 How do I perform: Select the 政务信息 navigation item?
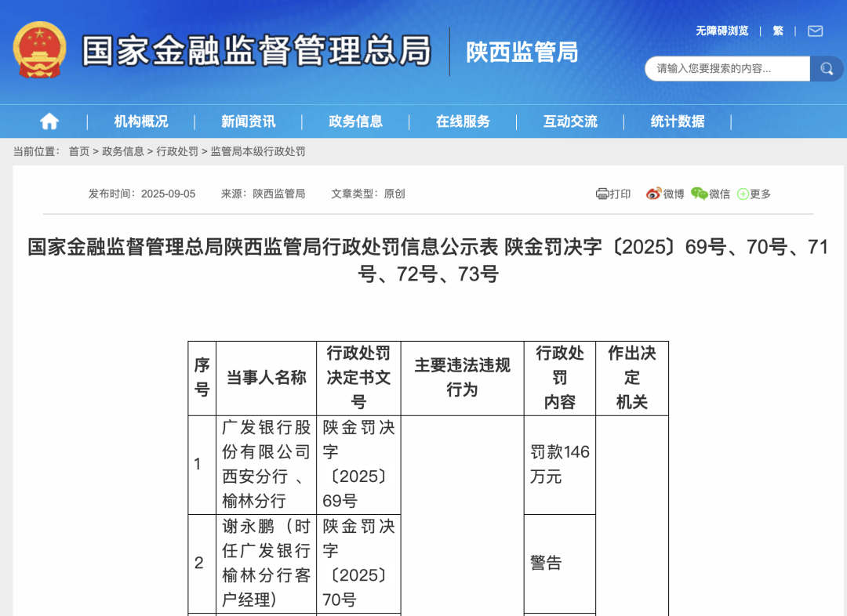point(355,121)
